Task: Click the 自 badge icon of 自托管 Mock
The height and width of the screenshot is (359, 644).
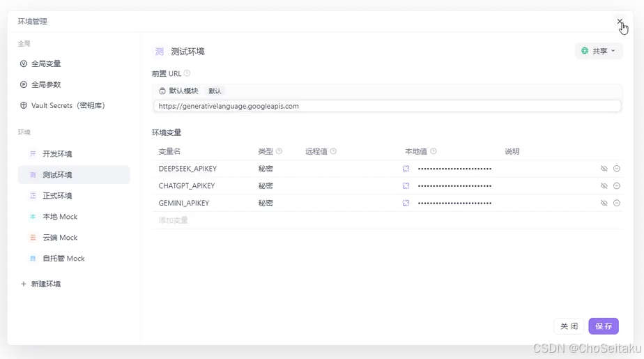Action: click(x=33, y=259)
